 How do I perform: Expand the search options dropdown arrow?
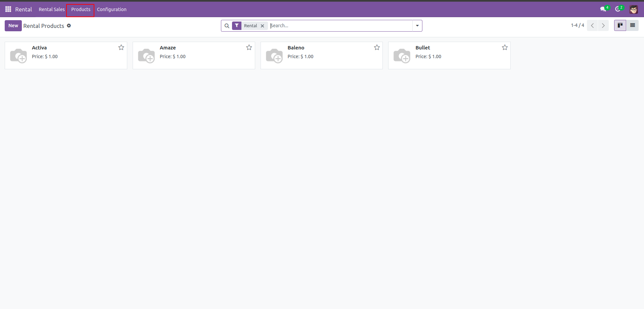[417, 26]
